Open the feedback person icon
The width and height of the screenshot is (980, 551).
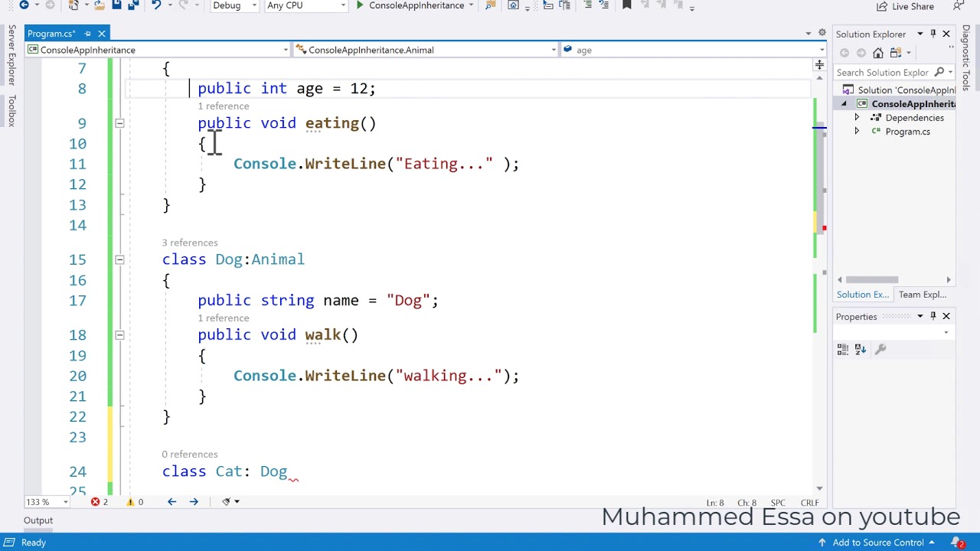(959, 6)
